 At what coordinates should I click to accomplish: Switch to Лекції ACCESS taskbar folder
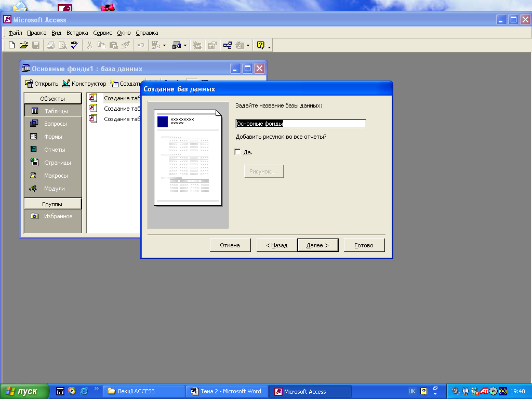143,391
